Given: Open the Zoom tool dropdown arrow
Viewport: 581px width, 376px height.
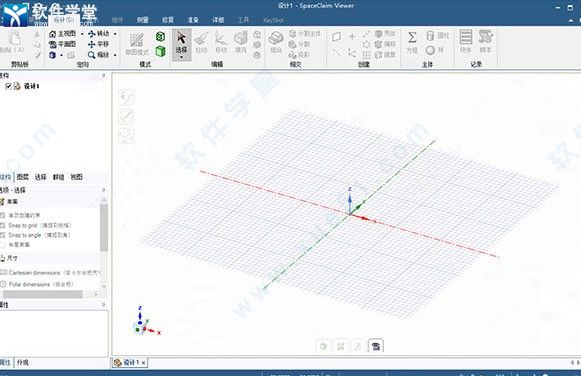Looking at the screenshot, I should click(115, 55).
